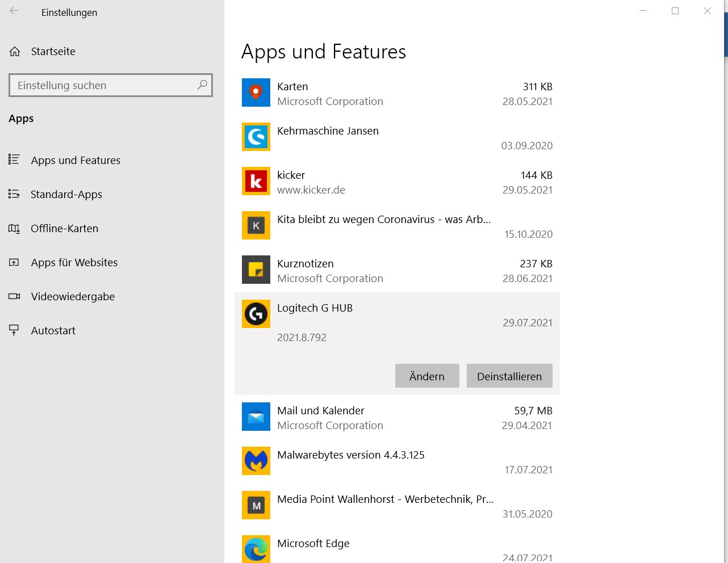
Task: Click the Apps und Features page heading
Action: (x=324, y=52)
